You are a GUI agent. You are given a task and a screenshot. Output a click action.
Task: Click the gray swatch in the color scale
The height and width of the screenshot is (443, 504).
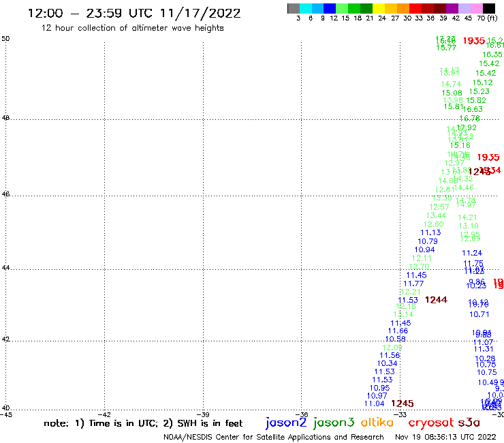pos(294,8)
